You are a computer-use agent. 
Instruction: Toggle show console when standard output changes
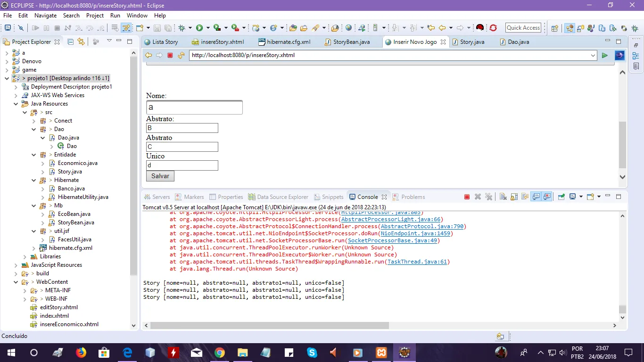tap(536, 197)
